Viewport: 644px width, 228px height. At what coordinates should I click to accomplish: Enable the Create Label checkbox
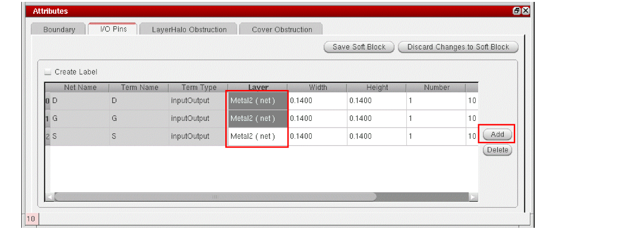[x=48, y=72]
